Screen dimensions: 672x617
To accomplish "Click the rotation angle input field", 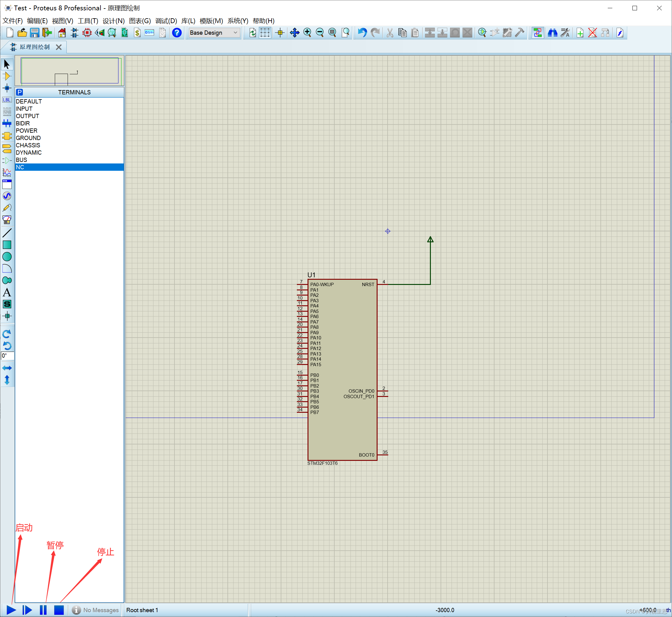I will (x=7, y=356).
